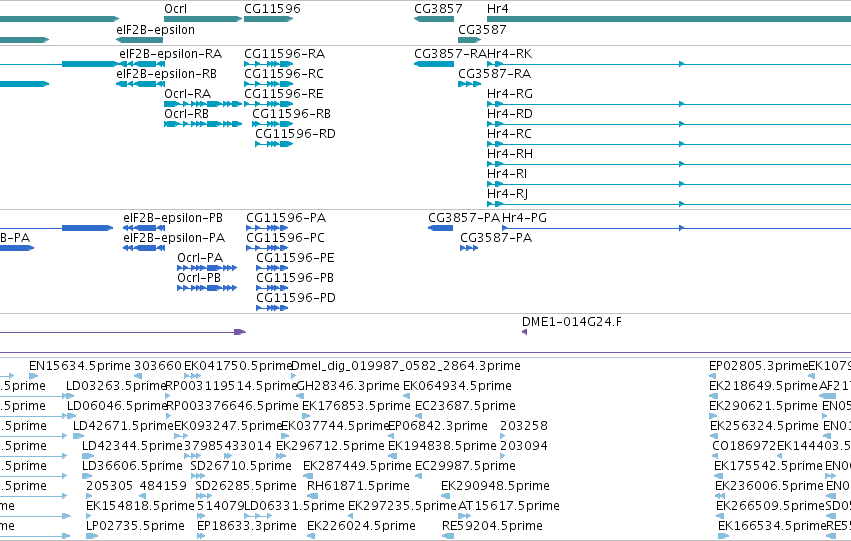Click the purple arrow glyph beside DME1-014G24.F

[x=524, y=332]
